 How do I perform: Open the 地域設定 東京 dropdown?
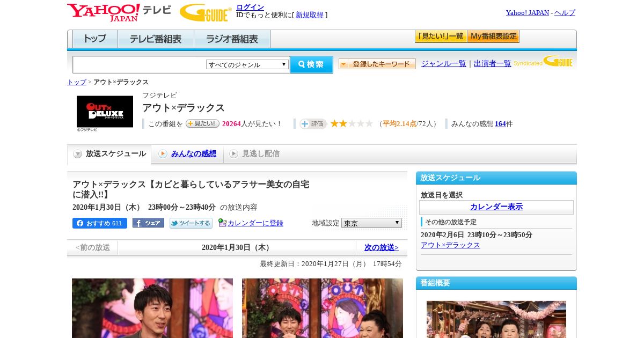pos(371,223)
